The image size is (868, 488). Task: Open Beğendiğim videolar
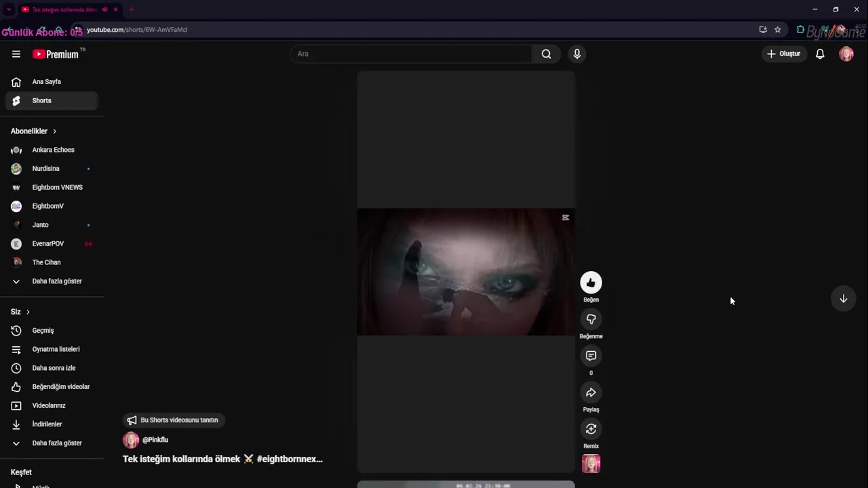coord(52,387)
